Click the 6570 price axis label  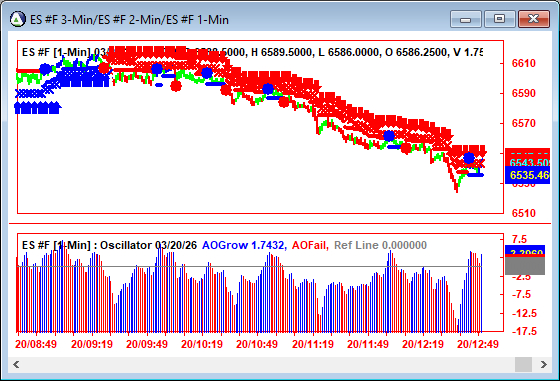524,123
